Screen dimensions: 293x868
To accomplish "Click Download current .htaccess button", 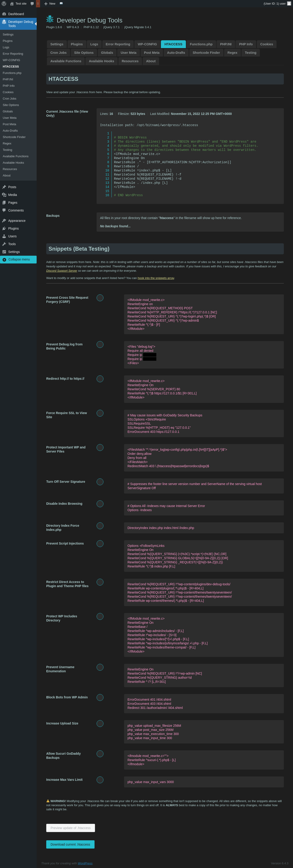I will pos(70,844).
